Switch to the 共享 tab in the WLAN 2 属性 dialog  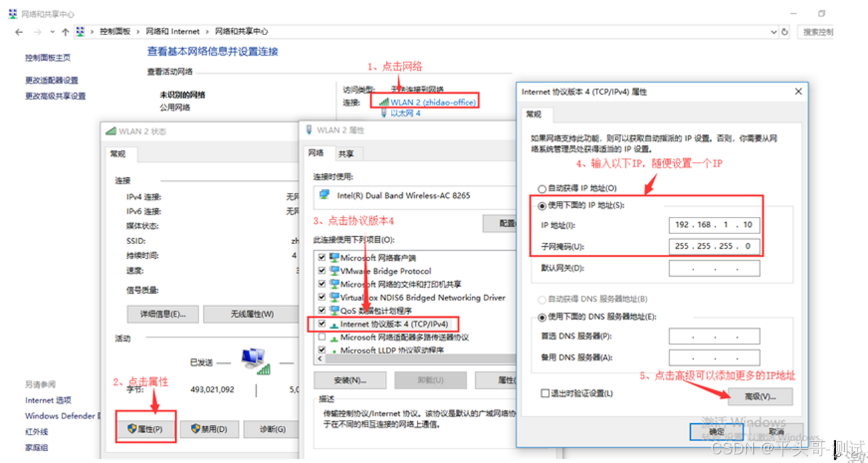[346, 154]
